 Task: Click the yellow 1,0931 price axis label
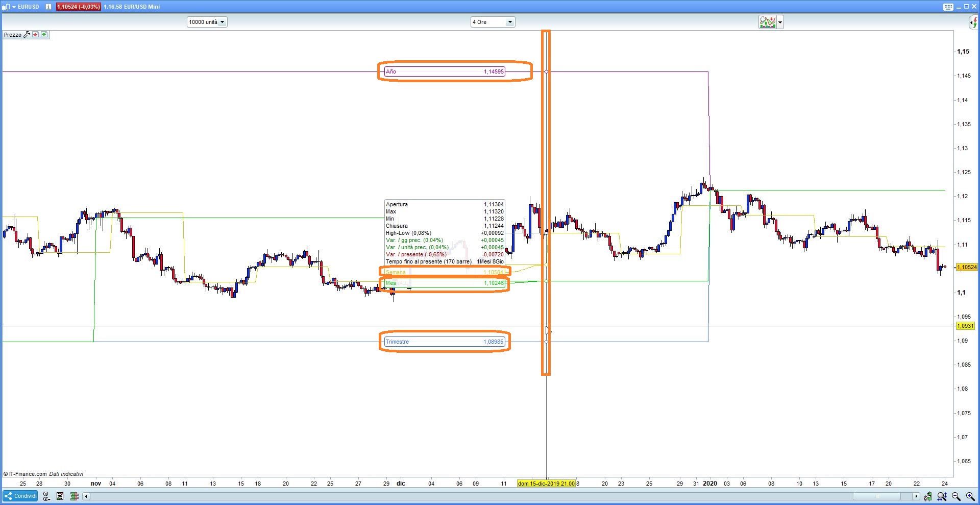click(965, 326)
